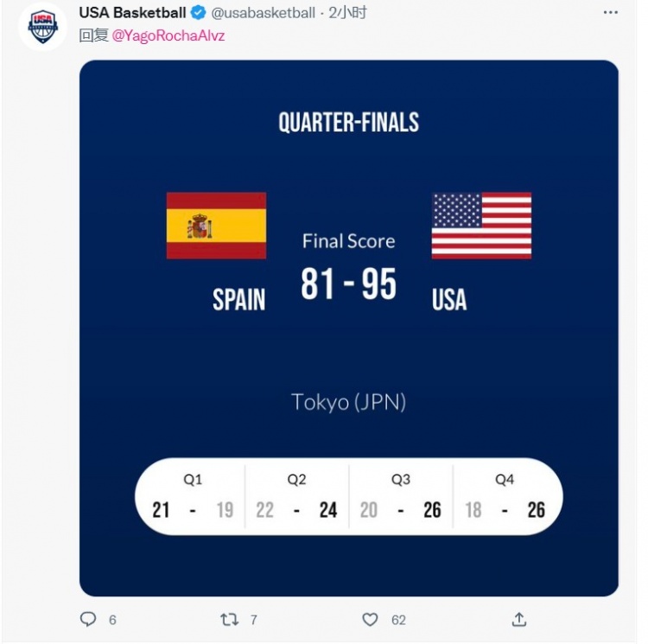
Task: Click the USA Basketball profile avatar
Action: tap(42, 27)
